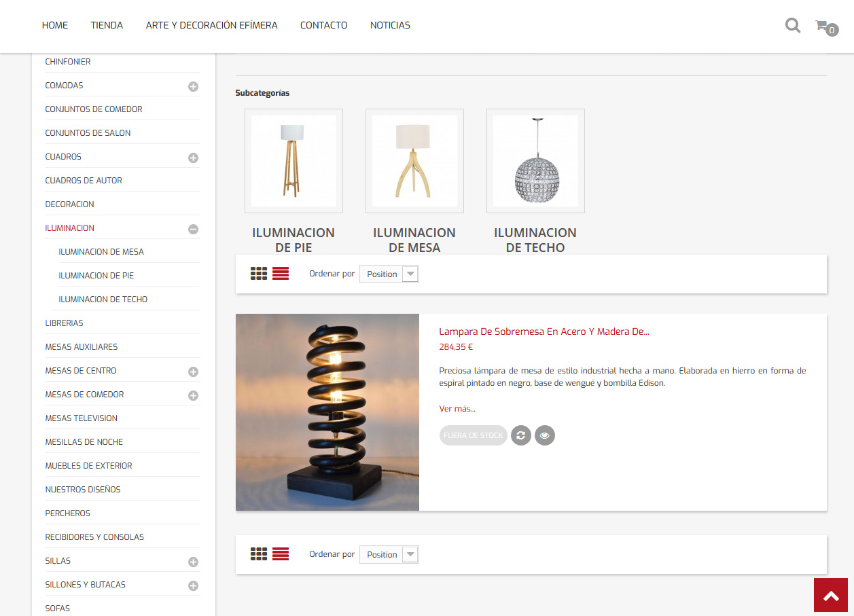Open MESAS TELEVISION in the sidebar

click(82, 418)
